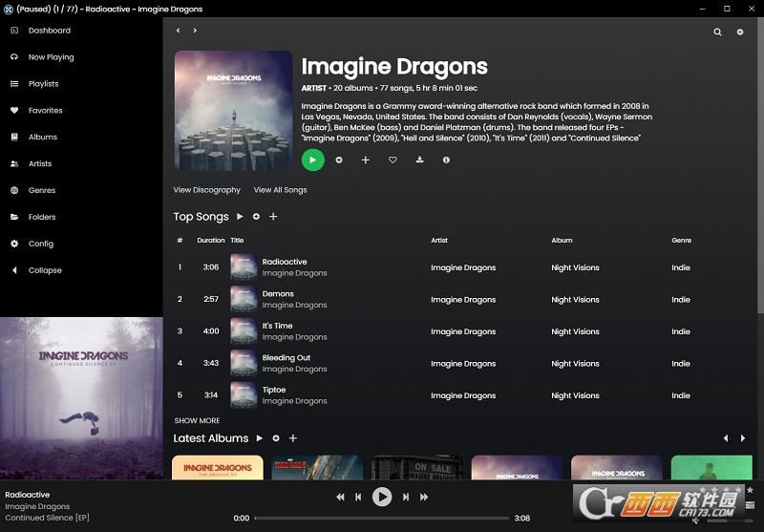Navigate back with left chevron
This screenshot has width=764, height=532.
[x=179, y=31]
